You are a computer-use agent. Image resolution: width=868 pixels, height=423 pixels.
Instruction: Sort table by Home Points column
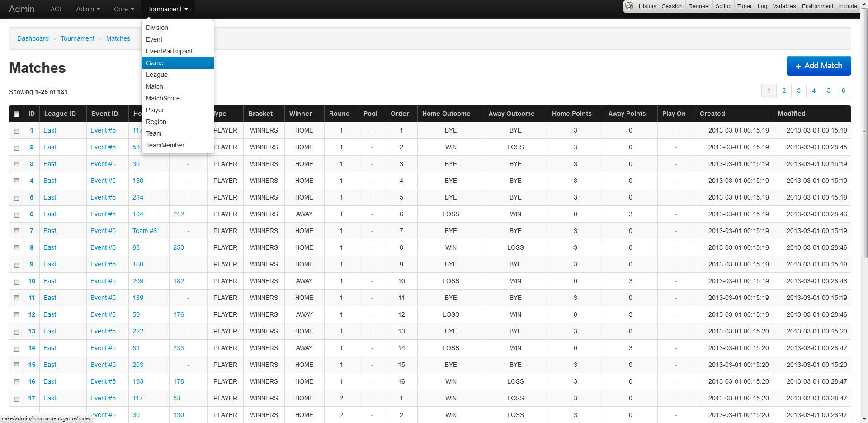[x=571, y=114]
